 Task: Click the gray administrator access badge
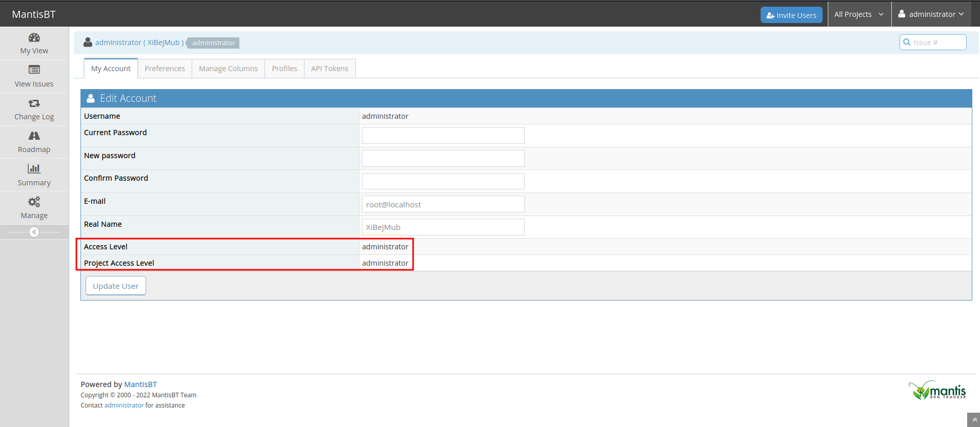coord(213,42)
